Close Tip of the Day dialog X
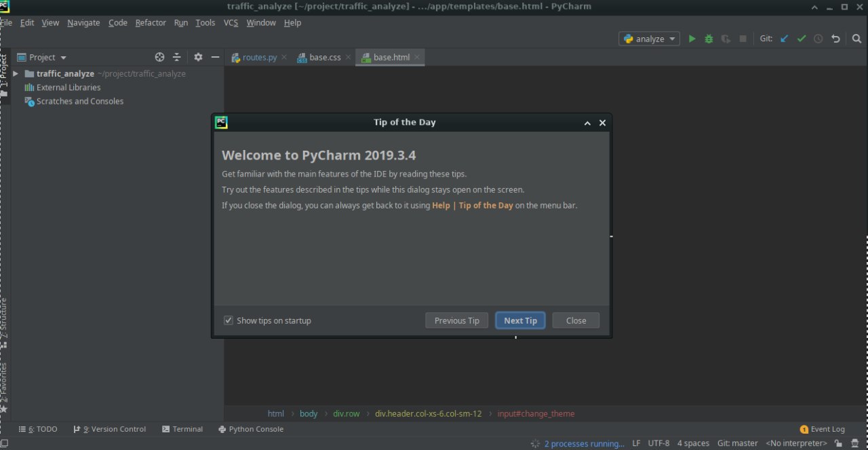Image resolution: width=868 pixels, height=450 pixels. pos(602,123)
